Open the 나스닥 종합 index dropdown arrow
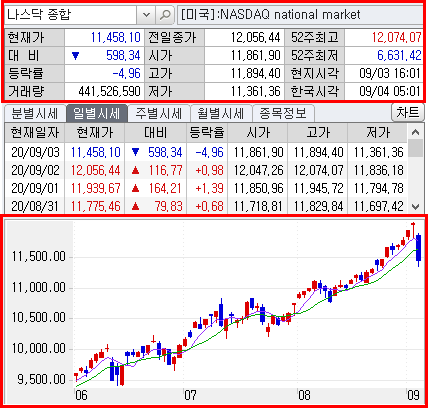 pyautogui.click(x=146, y=15)
